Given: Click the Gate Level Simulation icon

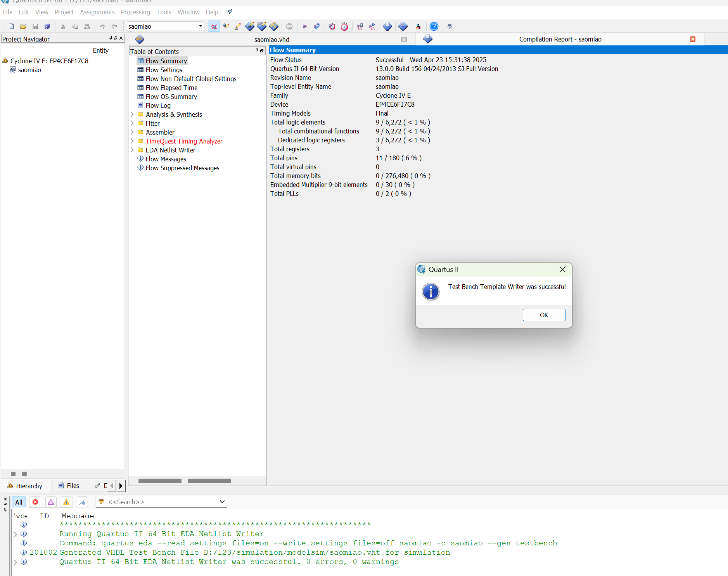Looking at the screenshot, I should [372, 26].
